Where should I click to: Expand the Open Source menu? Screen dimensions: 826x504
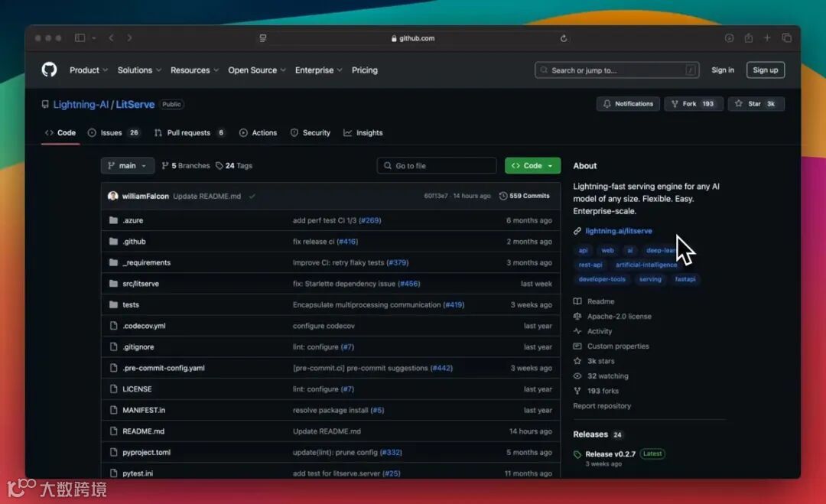[x=256, y=70]
